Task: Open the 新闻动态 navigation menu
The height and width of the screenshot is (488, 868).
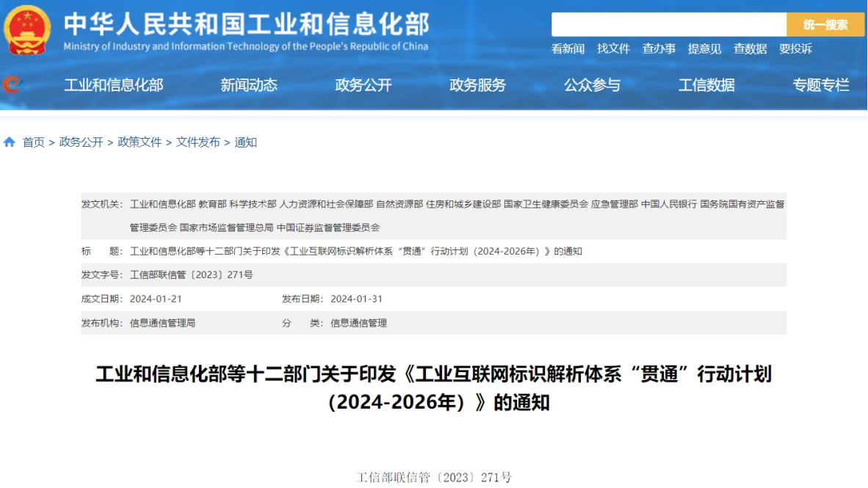Action: click(248, 84)
